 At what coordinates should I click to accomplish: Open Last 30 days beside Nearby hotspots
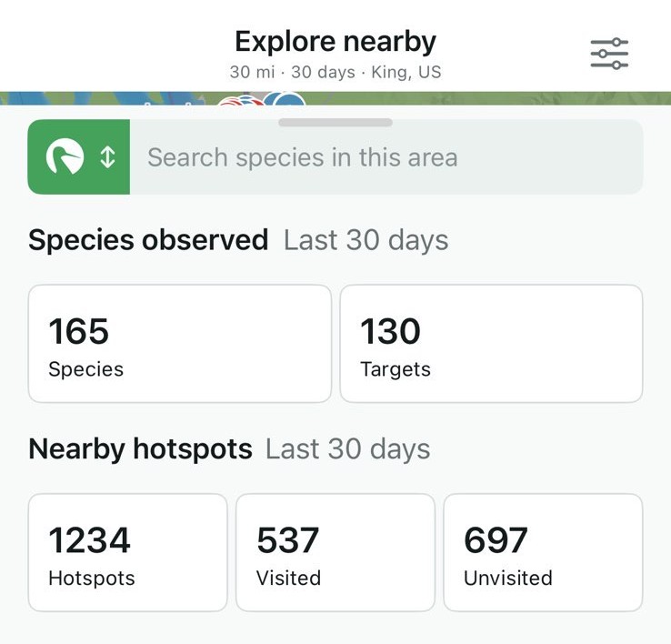pos(347,449)
